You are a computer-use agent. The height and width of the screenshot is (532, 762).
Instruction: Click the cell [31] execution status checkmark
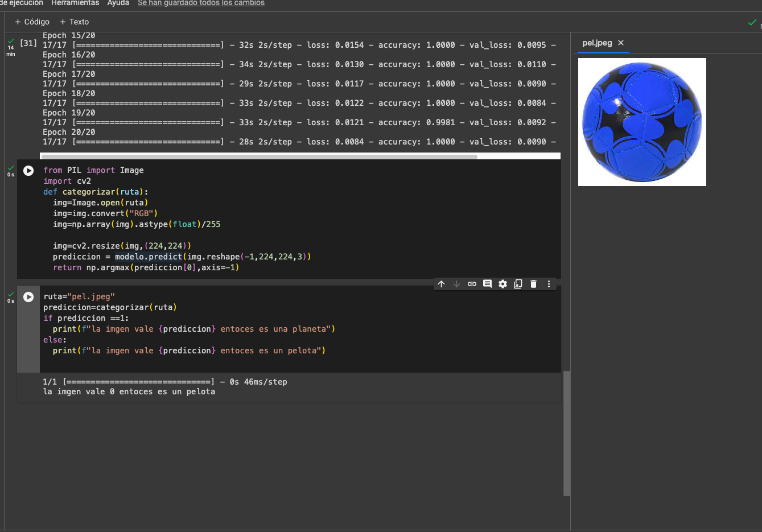click(11, 41)
